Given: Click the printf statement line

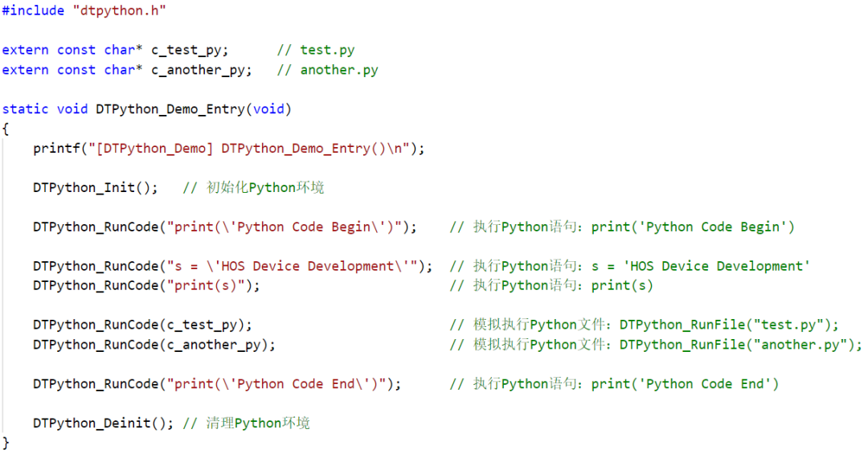Looking at the screenshot, I should click(228, 149).
